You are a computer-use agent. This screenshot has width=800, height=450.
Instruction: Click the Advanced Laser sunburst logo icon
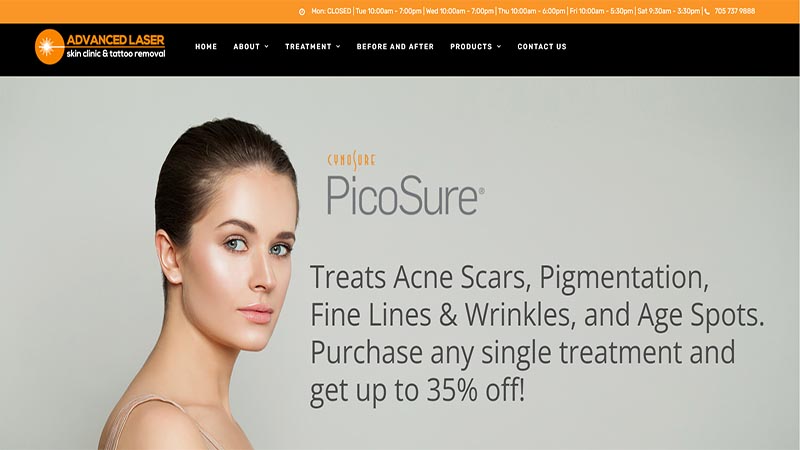click(x=49, y=47)
